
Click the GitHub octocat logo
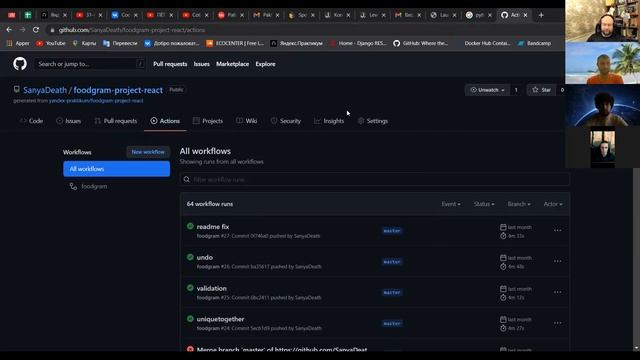click(20, 64)
